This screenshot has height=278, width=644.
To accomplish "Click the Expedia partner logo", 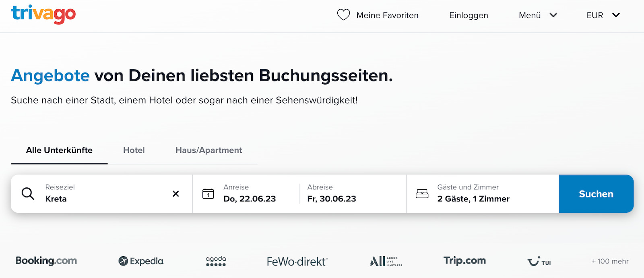I will [x=140, y=261].
